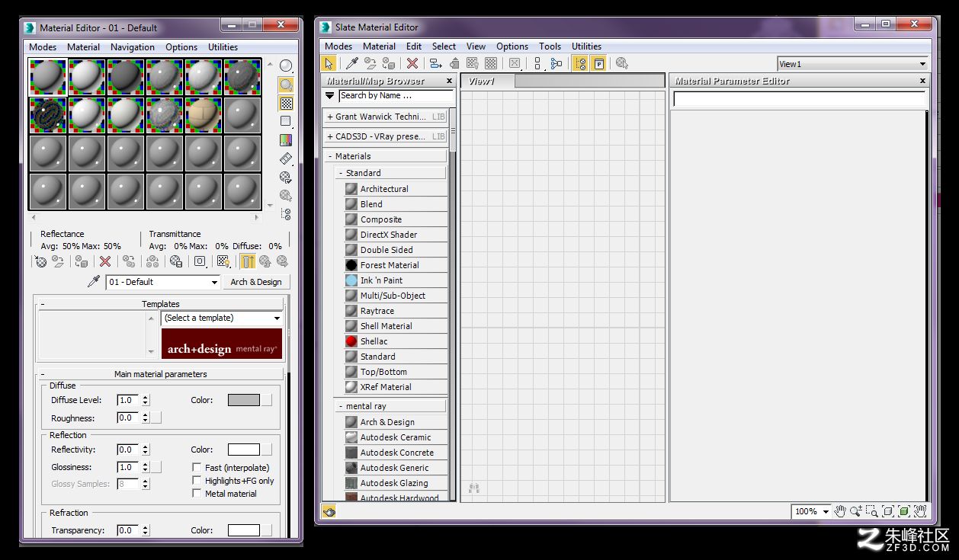Toggle the Backlight icon in the sample slot sidebar

[286, 85]
